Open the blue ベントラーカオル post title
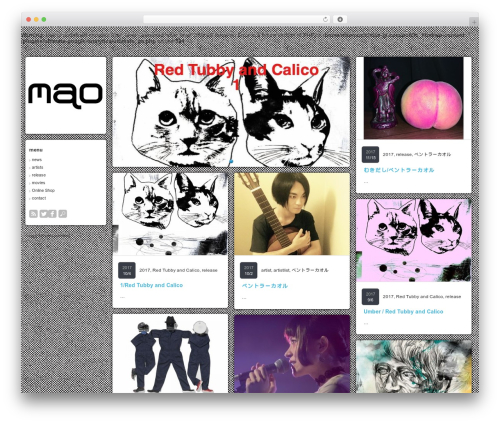This screenshot has width=500, height=423. point(265,286)
